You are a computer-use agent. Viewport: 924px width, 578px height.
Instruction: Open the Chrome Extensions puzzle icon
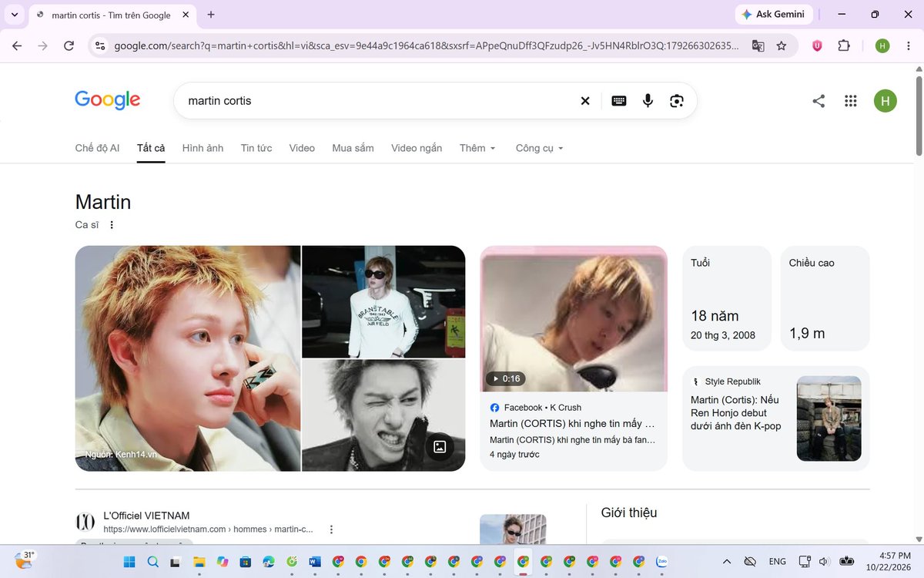(844, 45)
